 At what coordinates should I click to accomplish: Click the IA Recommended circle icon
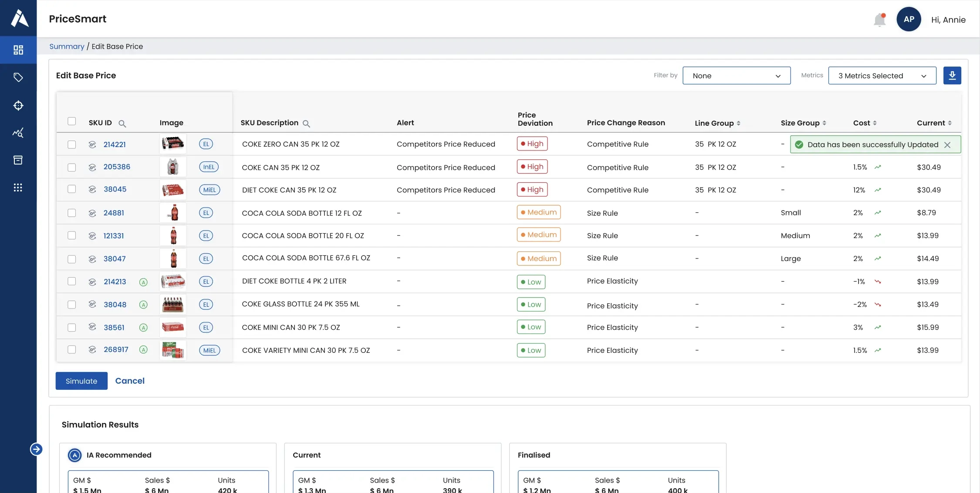point(75,455)
